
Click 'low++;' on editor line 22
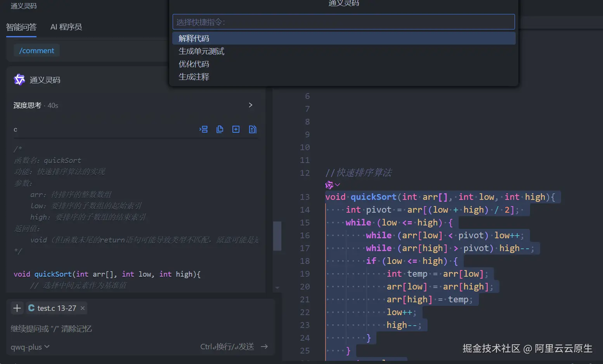(402, 312)
